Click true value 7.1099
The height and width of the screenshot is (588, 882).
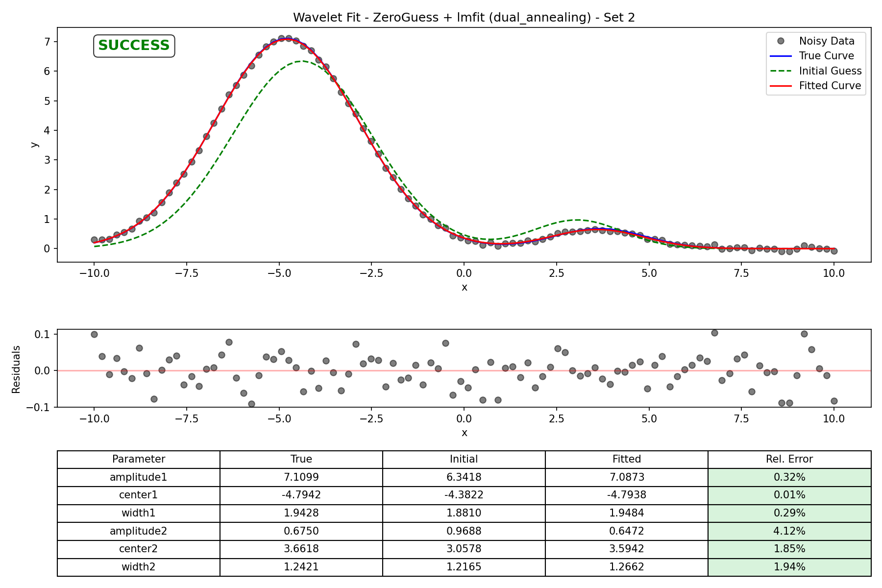pos(301,477)
